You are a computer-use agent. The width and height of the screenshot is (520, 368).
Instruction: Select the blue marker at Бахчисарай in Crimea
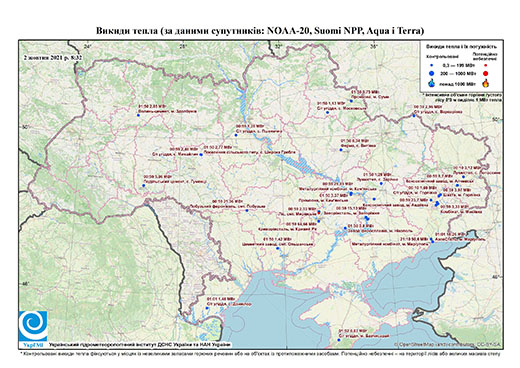pyautogui.click(x=338, y=340)
